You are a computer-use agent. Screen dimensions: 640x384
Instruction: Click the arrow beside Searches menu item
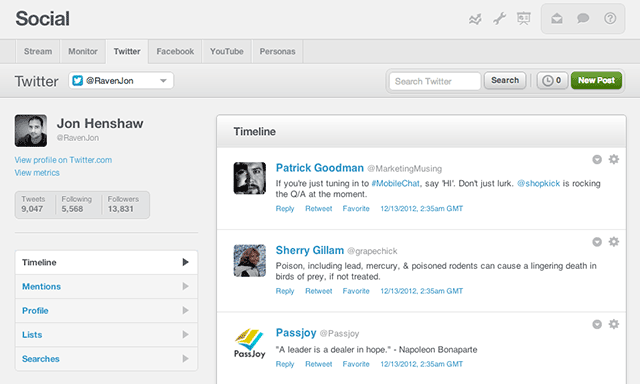click(x=185, y=358)
